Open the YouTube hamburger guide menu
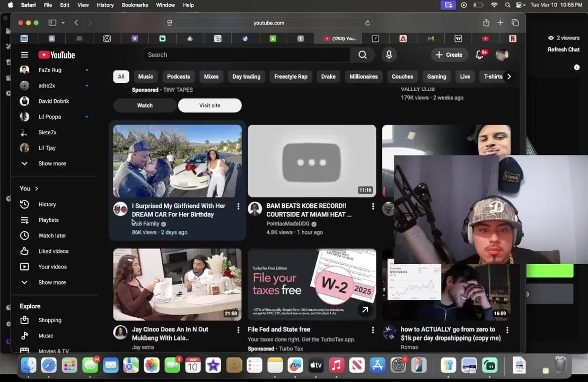Screen dimensions: 588x382 pyautogui.click(x=24, y=55)
